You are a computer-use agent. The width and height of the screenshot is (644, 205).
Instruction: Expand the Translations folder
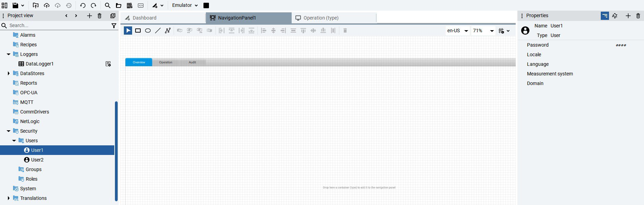pos(9,198)
